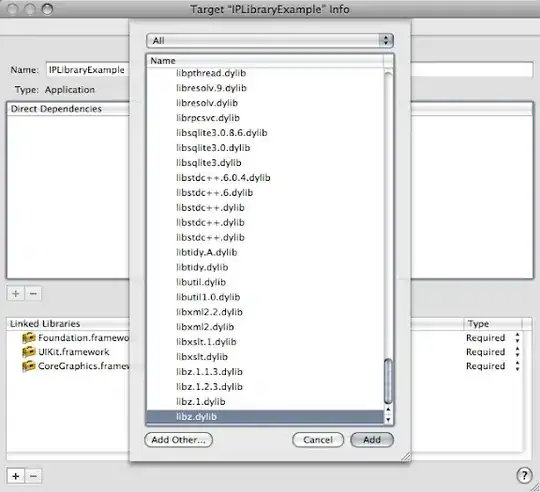Select CoreGraphics.framework in Linked Libraries
540x492 pixels.
pyautogui.click(x=83, y=366)
